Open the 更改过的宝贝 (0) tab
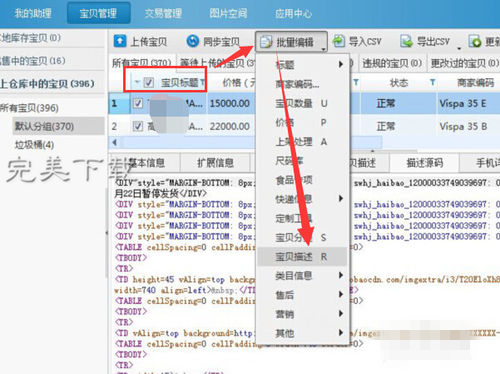The image size is (500, 374). pyautogui.click(x=464, y=63)
